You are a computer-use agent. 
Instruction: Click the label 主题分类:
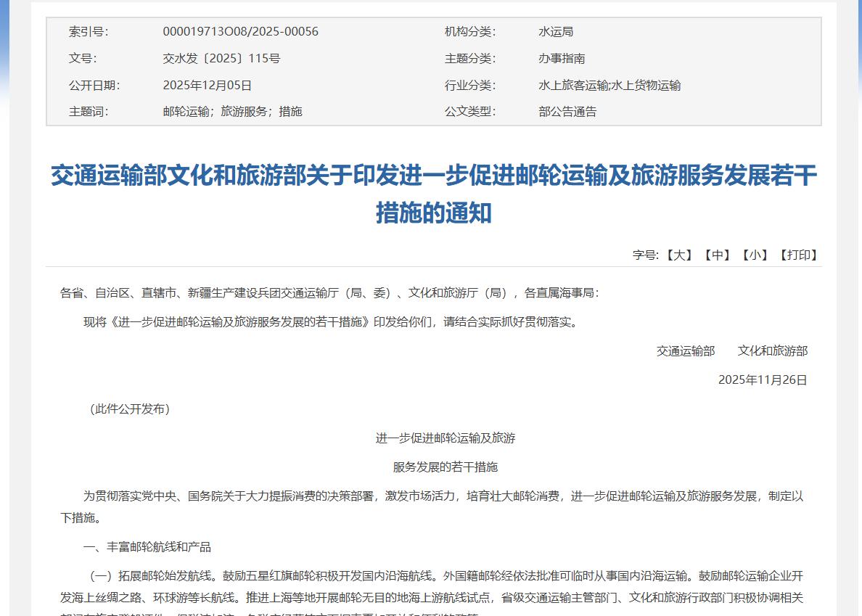coord(470,58)
